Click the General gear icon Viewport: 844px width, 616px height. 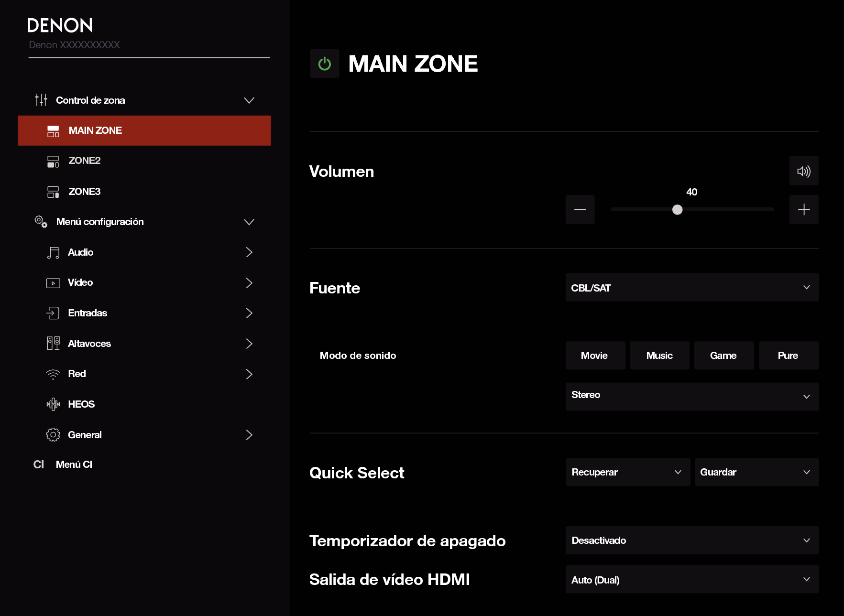53,435
